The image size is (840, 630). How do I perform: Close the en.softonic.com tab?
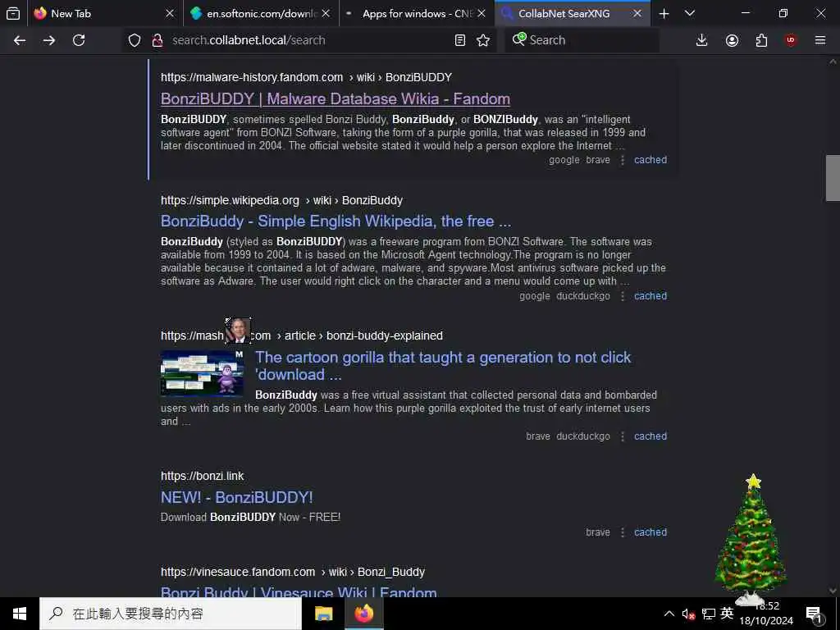pos(326,13)
